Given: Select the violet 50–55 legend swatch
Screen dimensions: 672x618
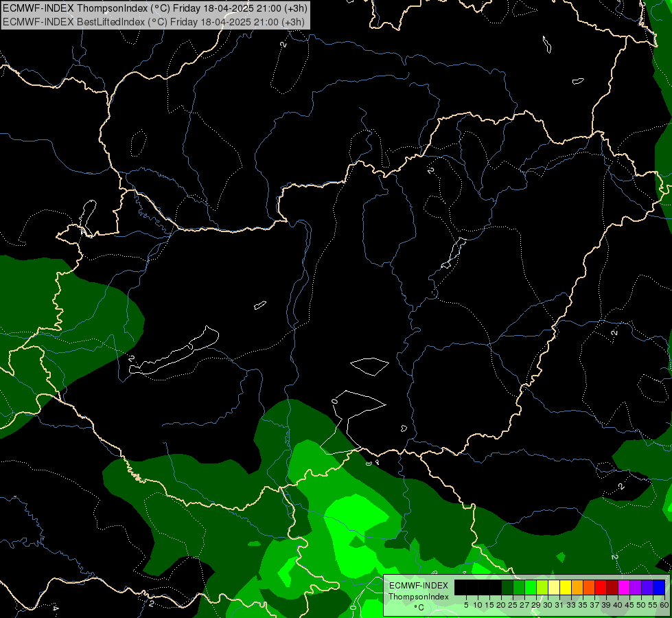Looking at the screenshot, I should click(647, 587).
